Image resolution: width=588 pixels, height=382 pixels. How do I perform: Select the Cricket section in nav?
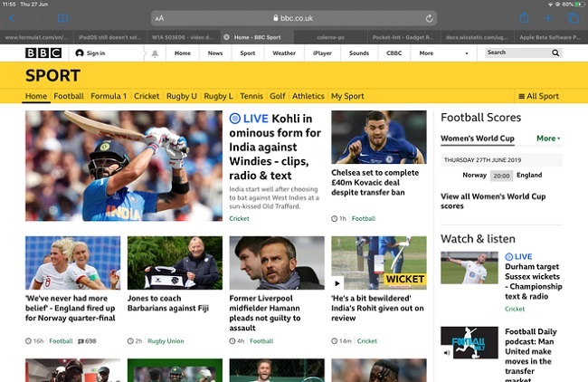click(147, 96)
